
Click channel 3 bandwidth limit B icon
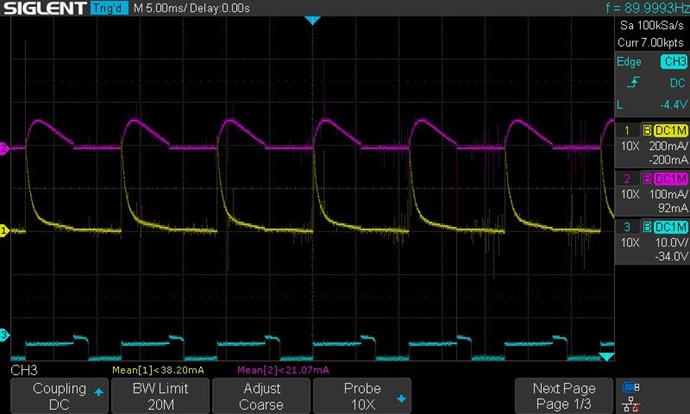click(647, 227)
